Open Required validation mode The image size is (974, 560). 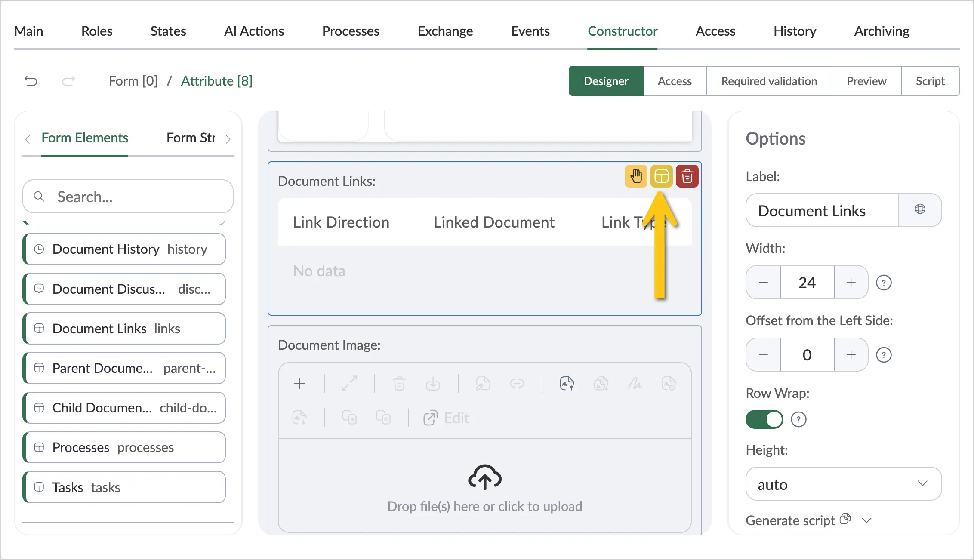[x=769, y=81]
